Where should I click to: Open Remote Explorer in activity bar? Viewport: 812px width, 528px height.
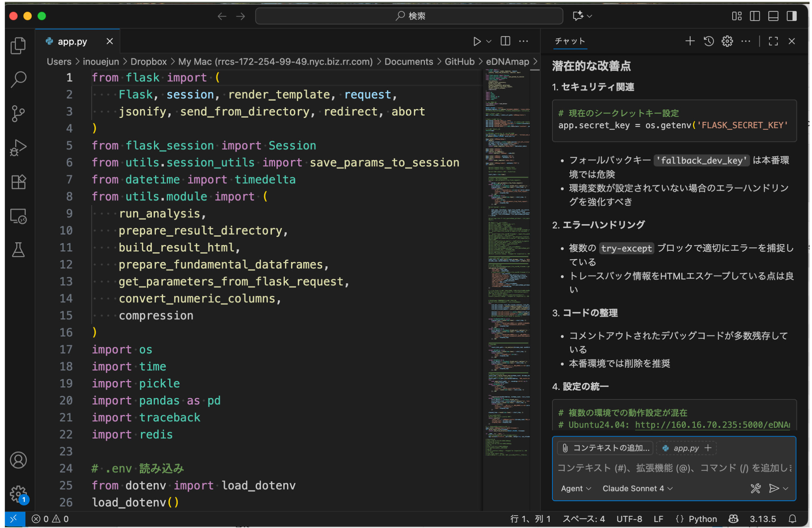(x=18, y=216)
